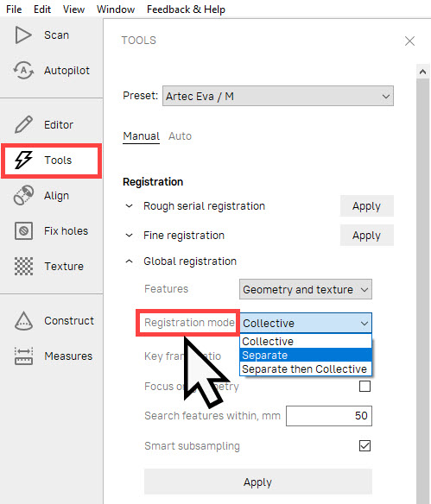431x504 pixels.
Task: Click the Tools lightning icon
Action: click(23, 160)
